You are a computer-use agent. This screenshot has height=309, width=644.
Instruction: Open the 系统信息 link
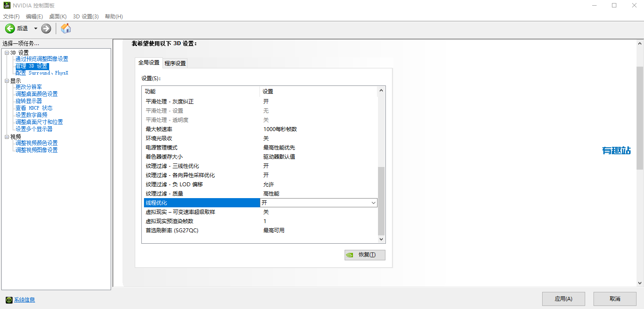25,300
